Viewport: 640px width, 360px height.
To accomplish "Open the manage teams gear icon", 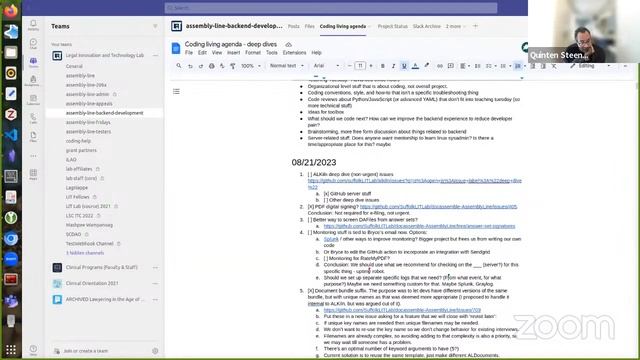I will coord(155,351).
